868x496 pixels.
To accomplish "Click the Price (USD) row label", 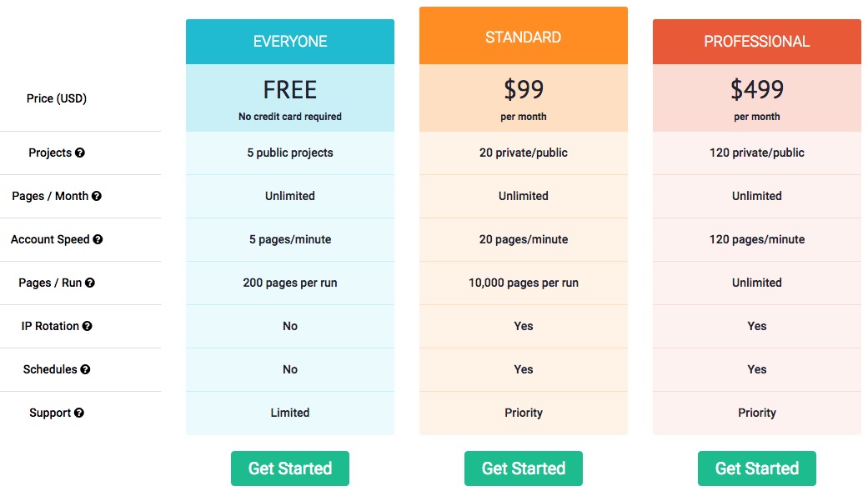I will click(x=57, y=98).
